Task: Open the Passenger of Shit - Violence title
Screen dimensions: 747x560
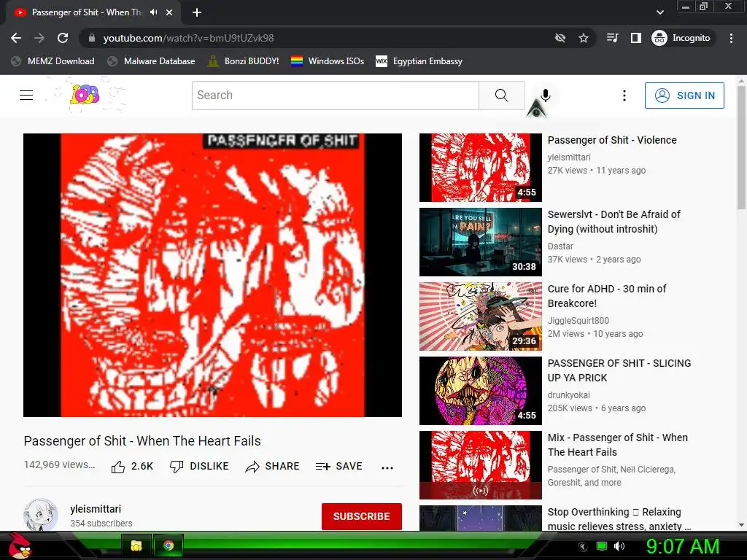Action: 612,140
